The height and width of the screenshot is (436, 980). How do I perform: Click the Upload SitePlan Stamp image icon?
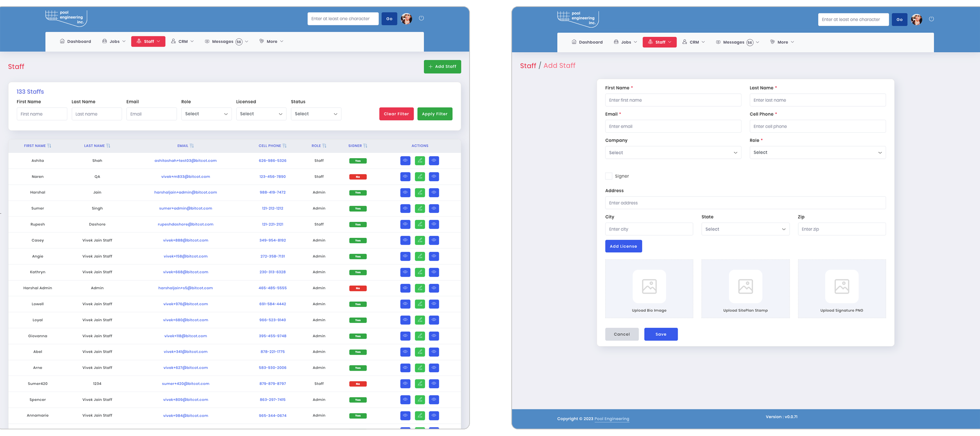pyautogui.click(x=745, y=286)
